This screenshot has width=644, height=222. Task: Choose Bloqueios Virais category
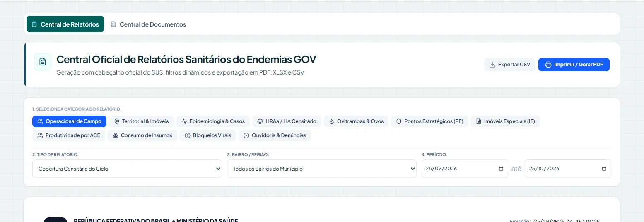point(208,135)
